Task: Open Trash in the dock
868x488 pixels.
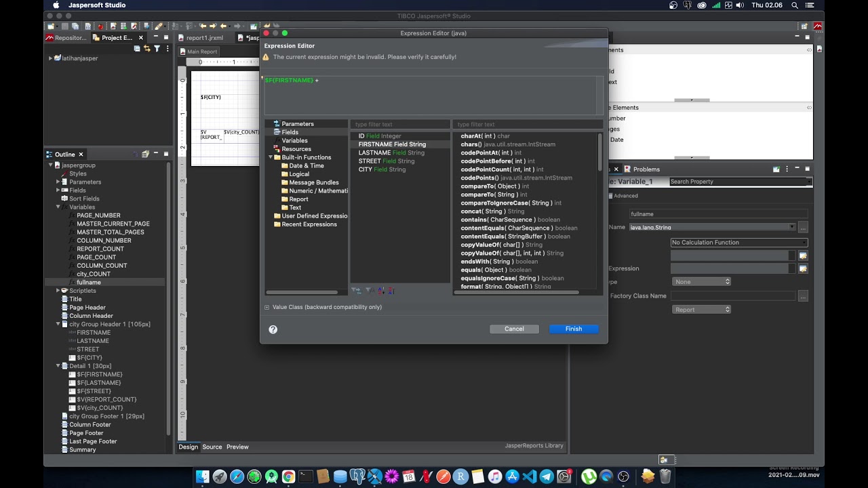Action: pyautogui.click(x=665, y=476)
